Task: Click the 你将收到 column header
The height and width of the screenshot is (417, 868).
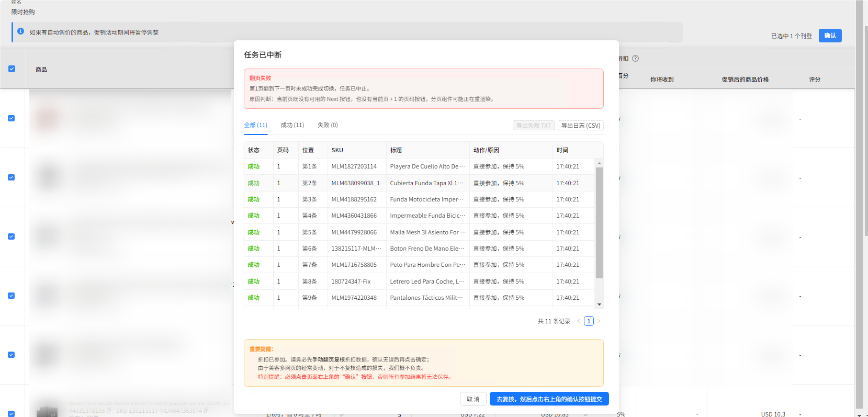Action: (x=662, y=80)
